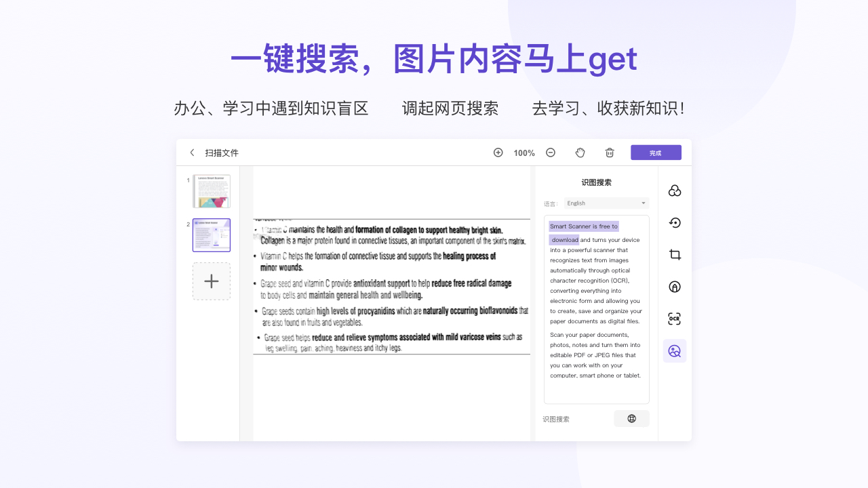Add a new page with plus button

coord(211,281)
